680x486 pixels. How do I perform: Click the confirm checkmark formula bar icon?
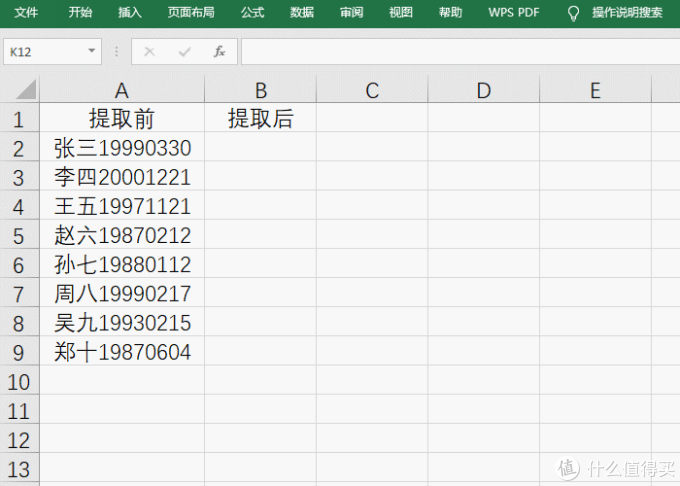coord(185,52)
